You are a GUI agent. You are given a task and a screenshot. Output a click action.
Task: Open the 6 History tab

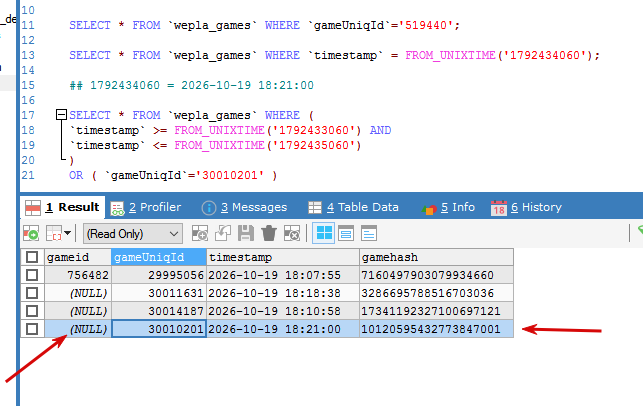526,207
